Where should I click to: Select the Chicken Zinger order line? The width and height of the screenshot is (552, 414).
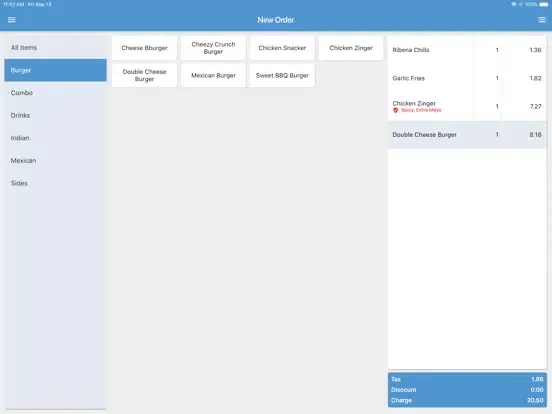pos(467,106)
